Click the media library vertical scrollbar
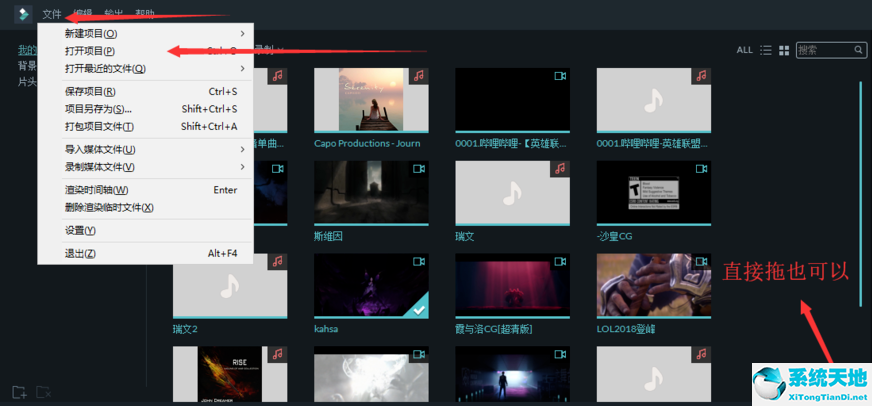 tap(861, 180)
